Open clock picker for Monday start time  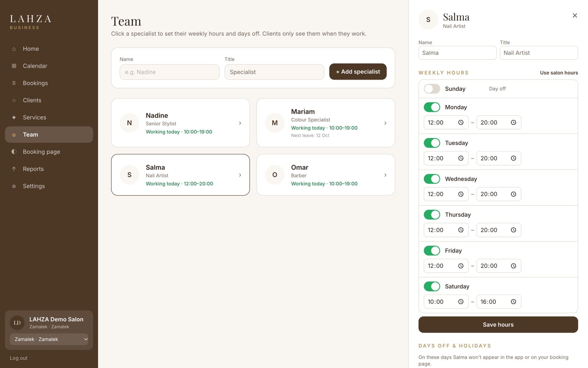[x=461, y=123]
